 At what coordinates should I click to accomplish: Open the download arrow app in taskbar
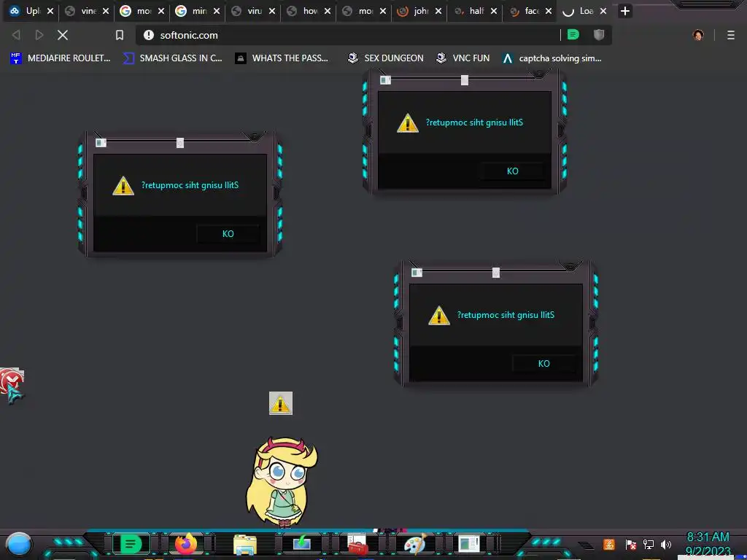(x=301, y=543)
